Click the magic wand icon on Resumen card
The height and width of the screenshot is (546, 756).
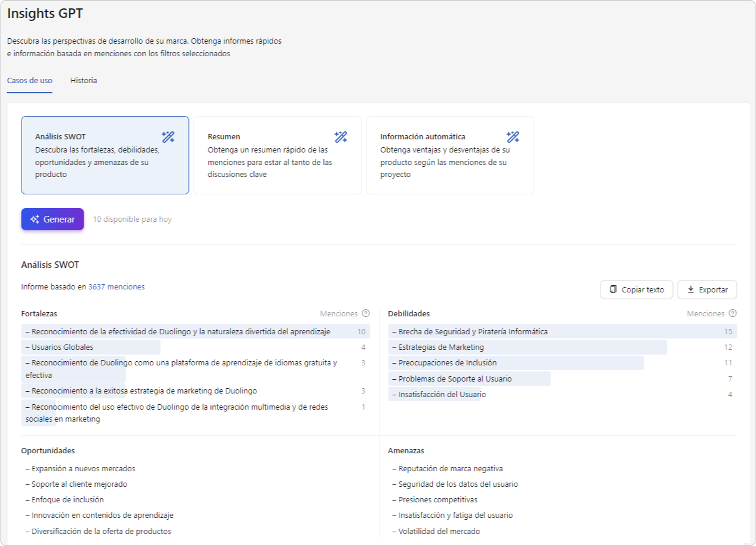(341, 137)
